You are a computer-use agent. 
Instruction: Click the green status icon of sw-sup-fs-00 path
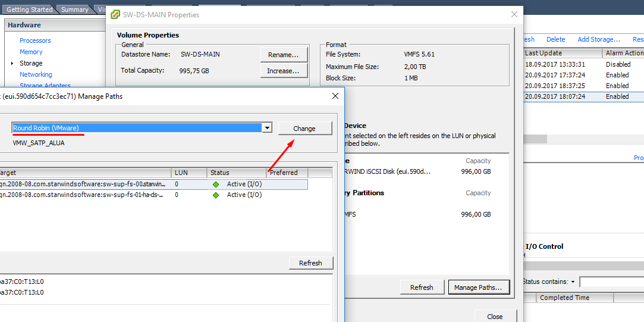pos(216,185)
